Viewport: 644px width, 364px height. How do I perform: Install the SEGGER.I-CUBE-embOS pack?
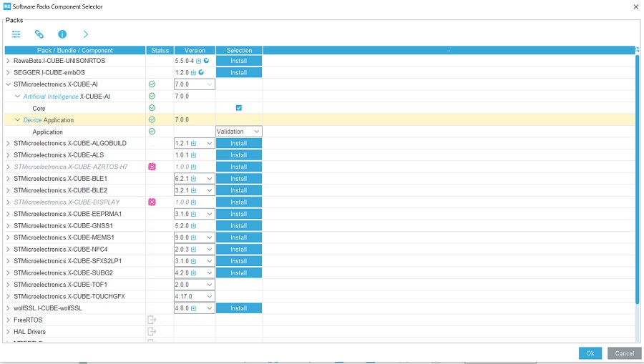[238, 73]
